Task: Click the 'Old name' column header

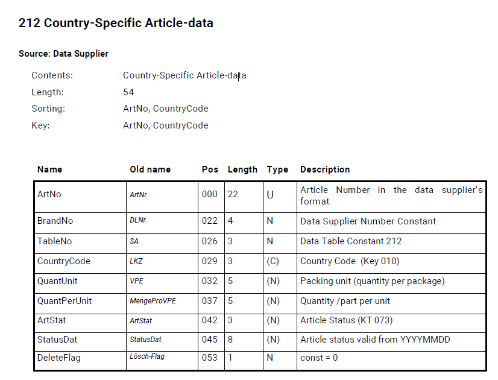Action: coord(150,169)
